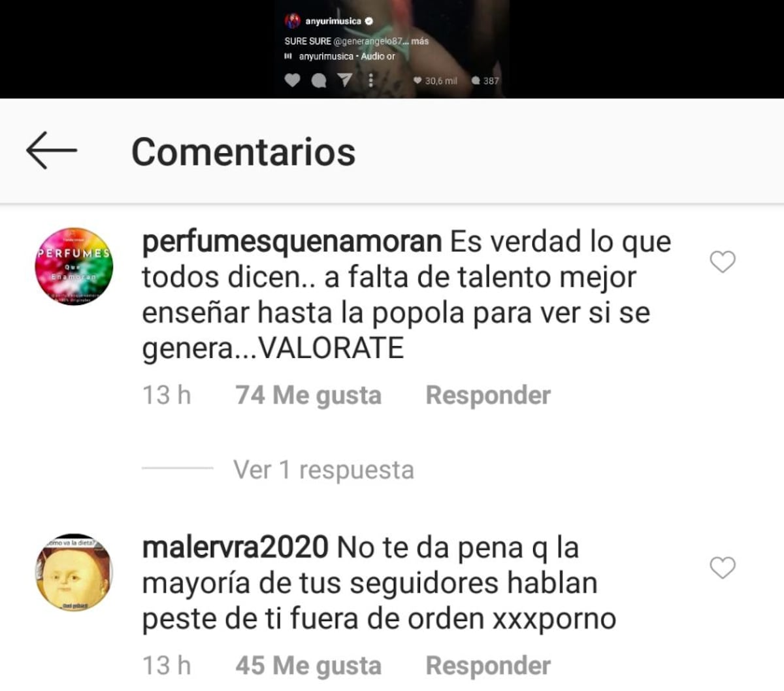Reply to malervra2020 with Responder
Screen dimensions: 784x691
(488, 666)
